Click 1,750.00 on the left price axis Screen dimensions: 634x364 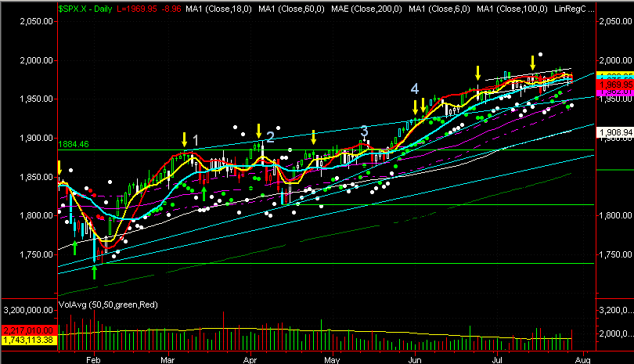tap(36, 254)
